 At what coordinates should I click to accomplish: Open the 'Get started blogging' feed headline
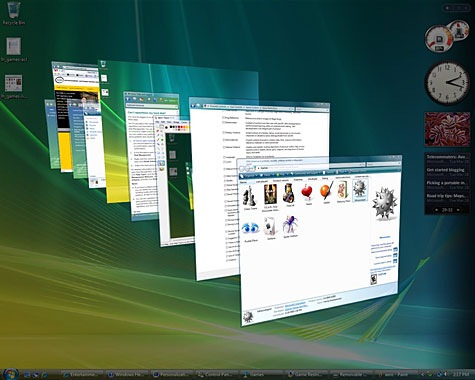coord(446,170)
